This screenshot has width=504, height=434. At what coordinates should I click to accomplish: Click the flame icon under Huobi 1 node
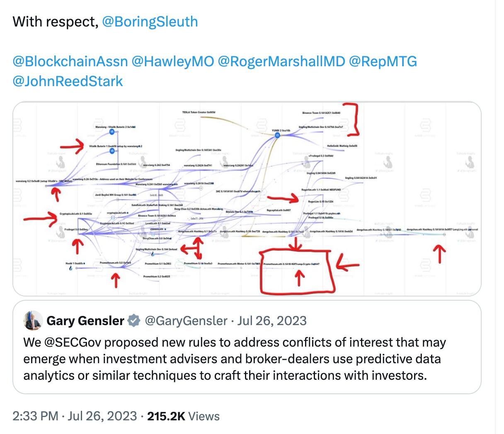coord(71,268)
